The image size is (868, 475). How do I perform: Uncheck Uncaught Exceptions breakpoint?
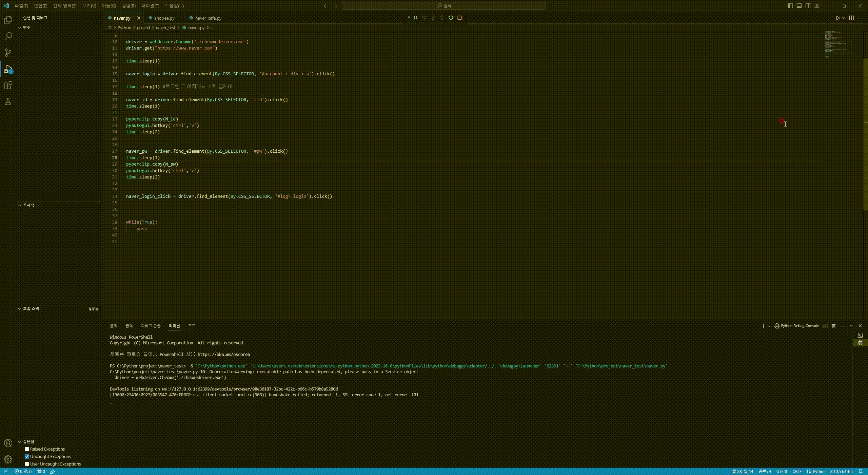point(27,456)
